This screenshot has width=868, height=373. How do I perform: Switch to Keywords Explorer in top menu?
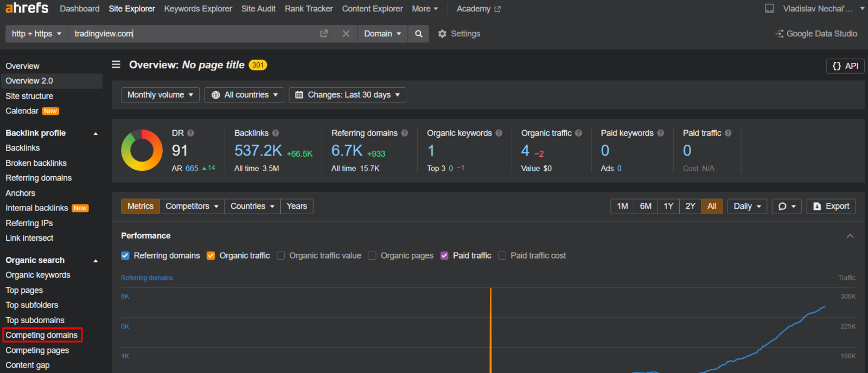(198, 9)
